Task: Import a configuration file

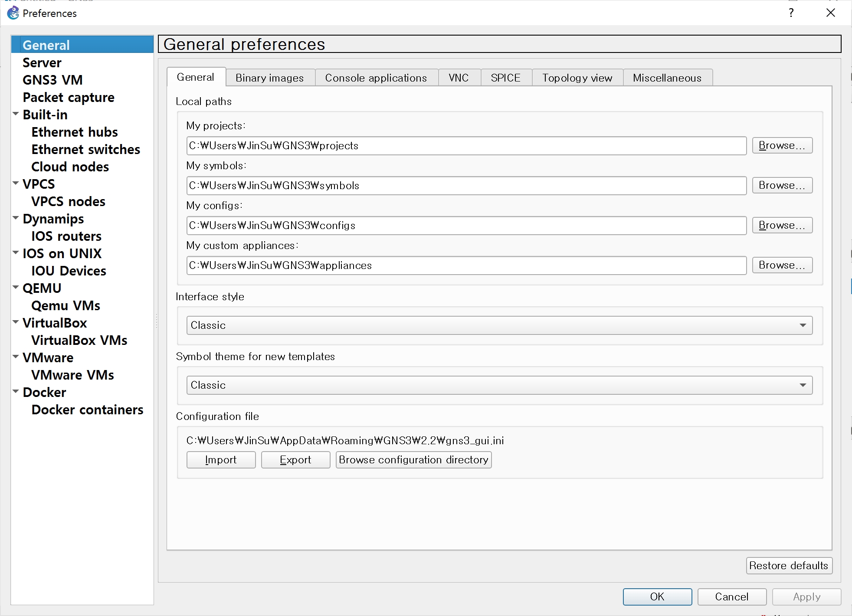Action: [221, 460]
